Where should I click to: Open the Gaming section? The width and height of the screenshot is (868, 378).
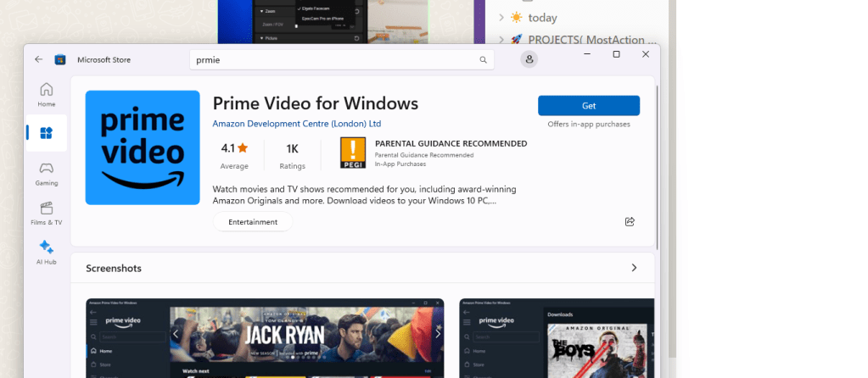(47, 174)
